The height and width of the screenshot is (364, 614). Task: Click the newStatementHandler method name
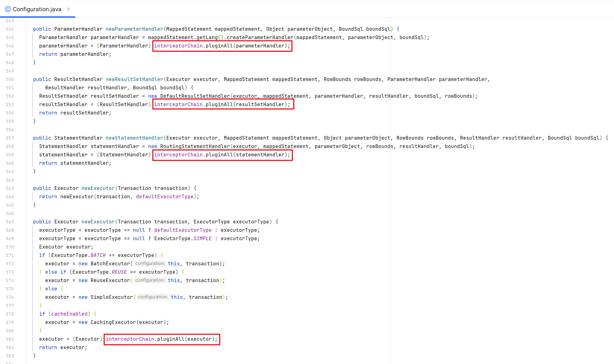tap(134, 138)
